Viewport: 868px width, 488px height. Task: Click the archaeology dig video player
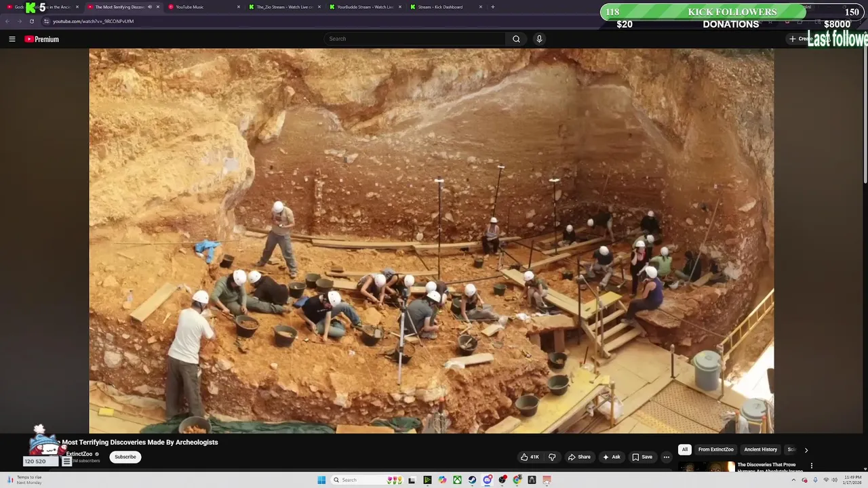[431, 241]
